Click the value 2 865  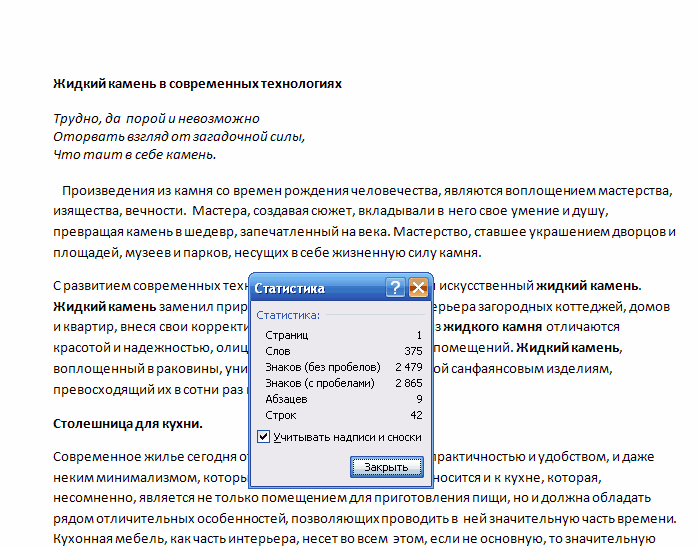click(409, 383)
